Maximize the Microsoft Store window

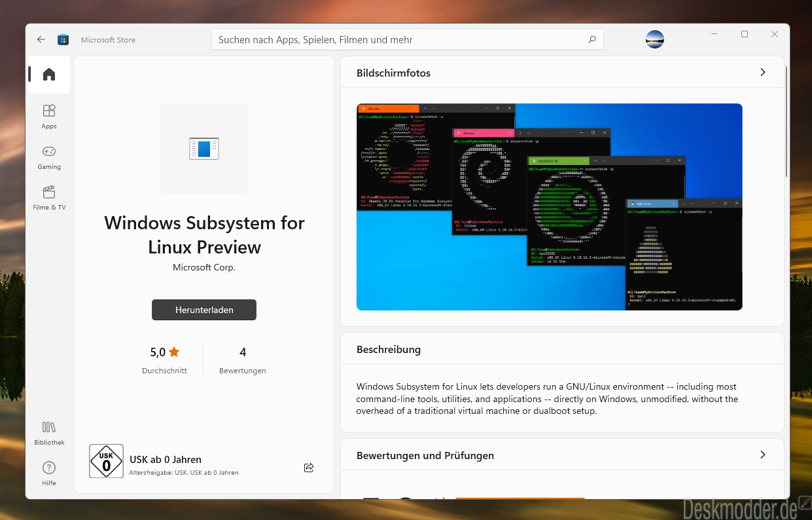(745, 34)
